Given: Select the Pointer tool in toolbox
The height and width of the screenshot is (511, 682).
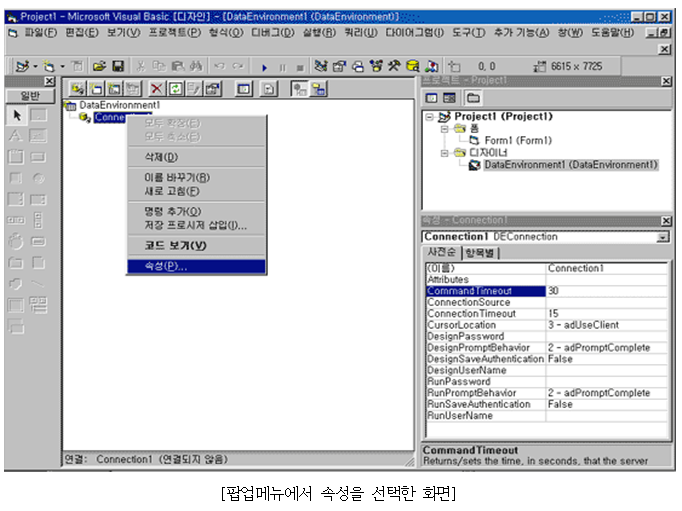Looking at the screenshot, I should click(17, 115).
